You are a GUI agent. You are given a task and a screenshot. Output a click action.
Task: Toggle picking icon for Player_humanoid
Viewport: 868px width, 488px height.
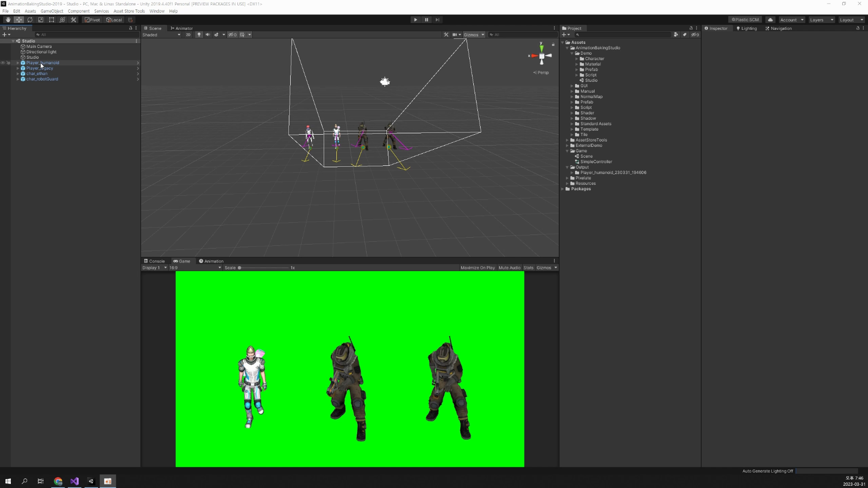[x=8, y=63]
